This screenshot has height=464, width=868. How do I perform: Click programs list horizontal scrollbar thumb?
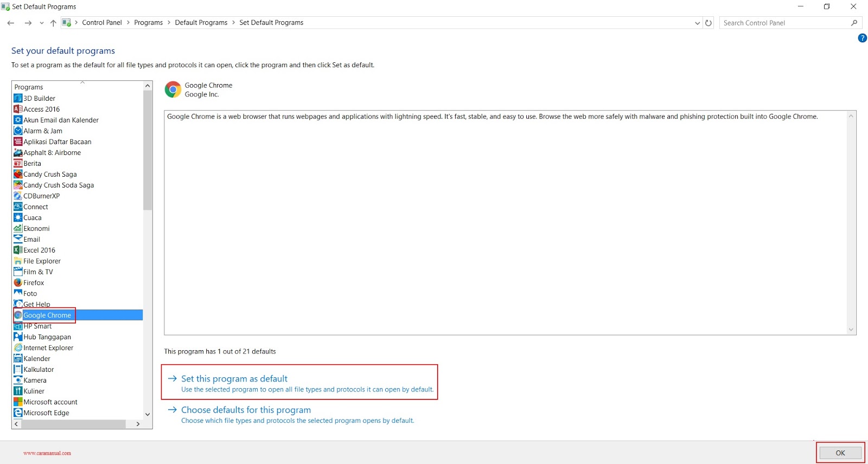point(74,424)
